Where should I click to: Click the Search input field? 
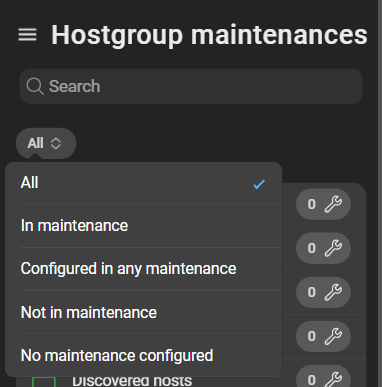[191, 86]
